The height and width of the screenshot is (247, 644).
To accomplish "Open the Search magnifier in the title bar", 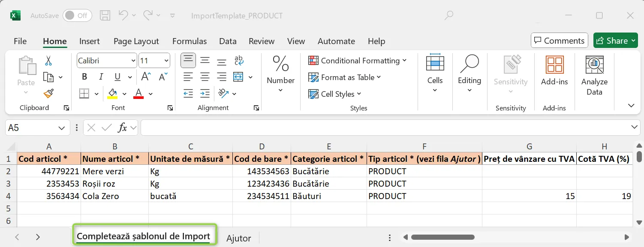I will [448, 16].
